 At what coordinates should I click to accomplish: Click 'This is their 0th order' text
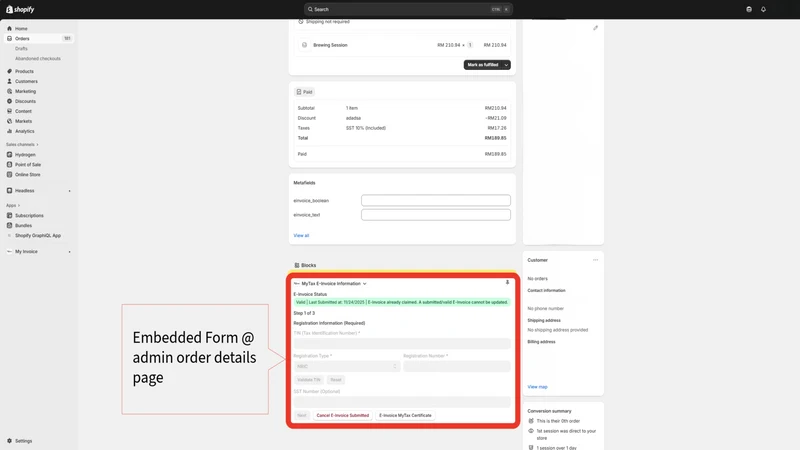point(558,421)
